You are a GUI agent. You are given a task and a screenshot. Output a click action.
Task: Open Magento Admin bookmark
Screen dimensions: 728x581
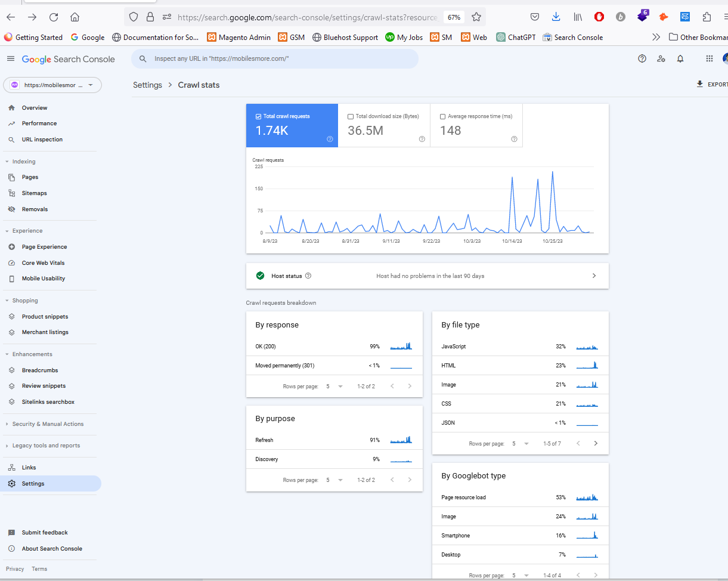(x=238, y=37)
